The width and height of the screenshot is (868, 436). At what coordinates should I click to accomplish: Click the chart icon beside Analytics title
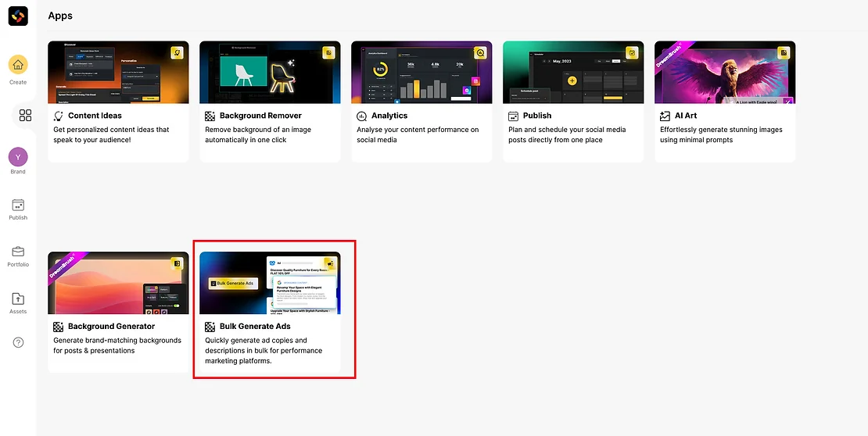click(x=361, y=116)
